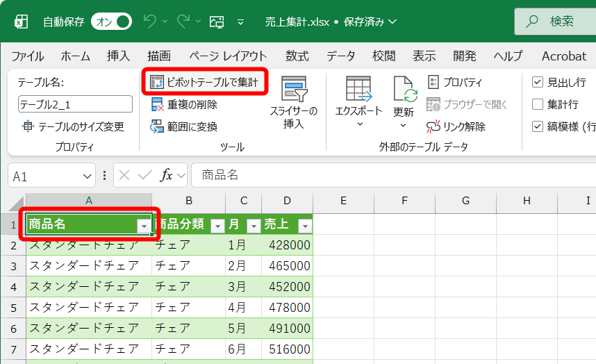Image resolution: width=596 pixels, height=364 pixels.
Task: Toggle the 見出し行 checkbox
Action: tap(537, 82)
